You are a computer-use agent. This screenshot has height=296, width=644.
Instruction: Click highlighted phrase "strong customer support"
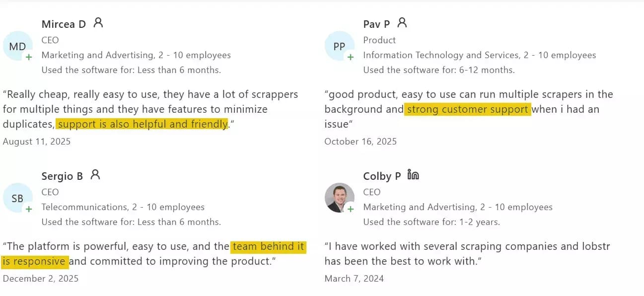pyautogui.click(x=467, y=109)
